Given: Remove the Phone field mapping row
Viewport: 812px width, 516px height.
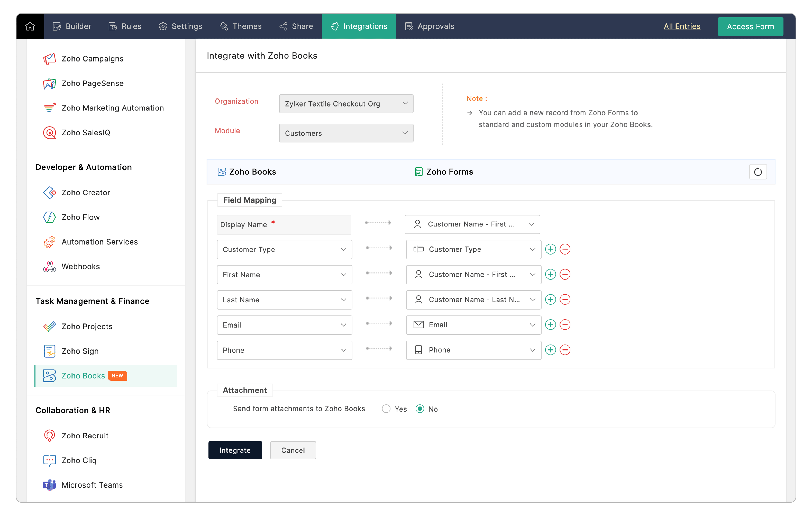Looking at the screenshot, I should click(565, 350).
